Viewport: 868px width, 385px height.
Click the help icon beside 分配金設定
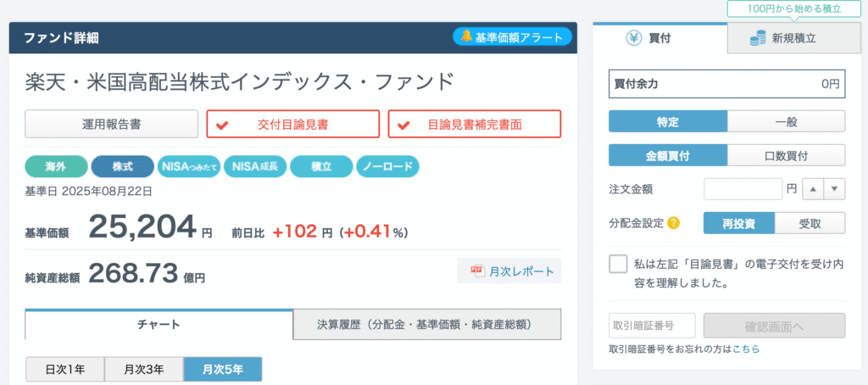tap(673, 223)
